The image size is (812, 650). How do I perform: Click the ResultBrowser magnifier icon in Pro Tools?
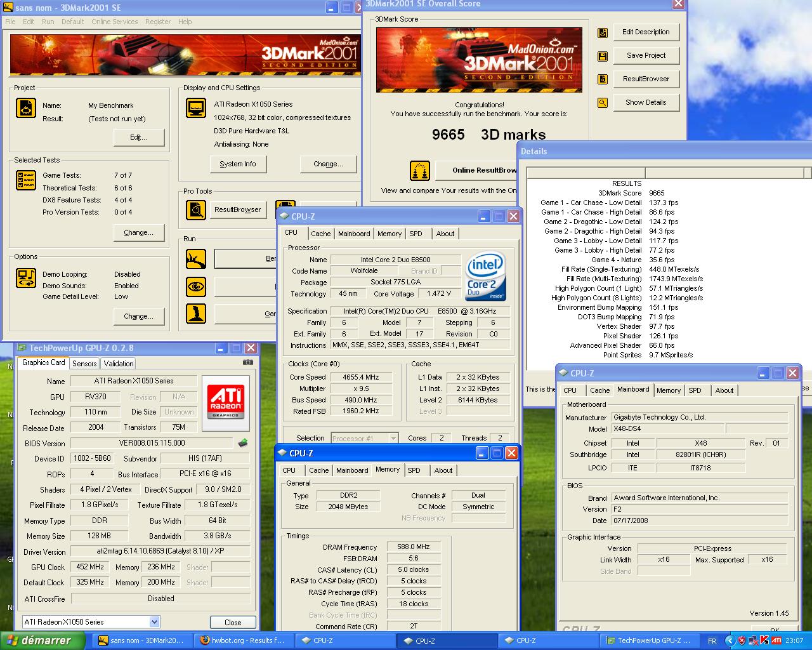point(196,210)
